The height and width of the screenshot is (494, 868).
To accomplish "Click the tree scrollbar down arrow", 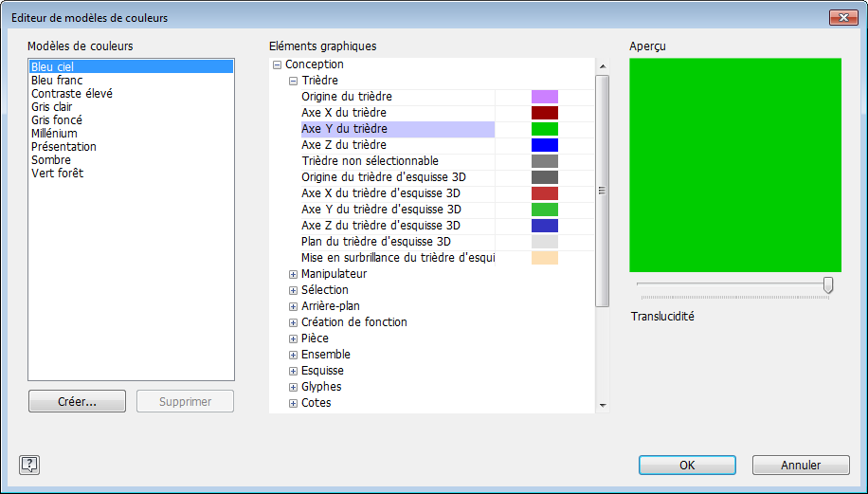I will 603,406.
